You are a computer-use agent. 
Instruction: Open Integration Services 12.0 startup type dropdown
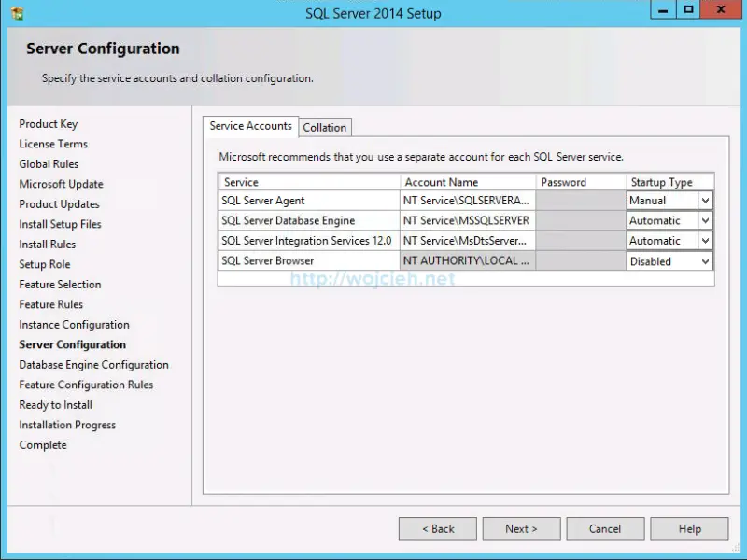705,240
